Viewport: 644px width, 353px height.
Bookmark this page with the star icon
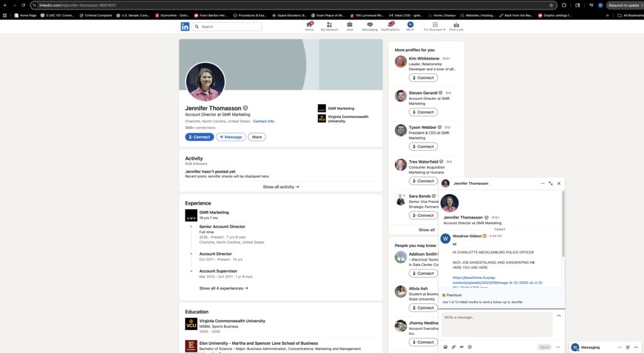pos(551,5)
